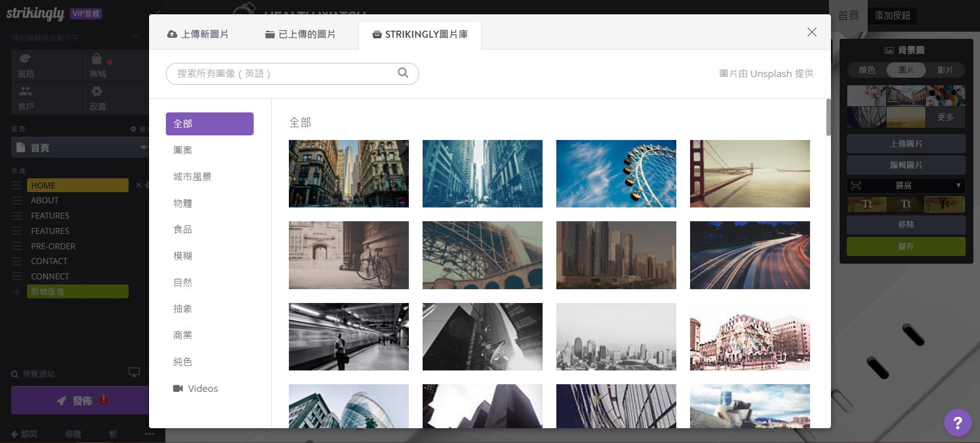Select the 模糊 category
This screenshot has height=443, width=980.
click(x=183, y=256)
